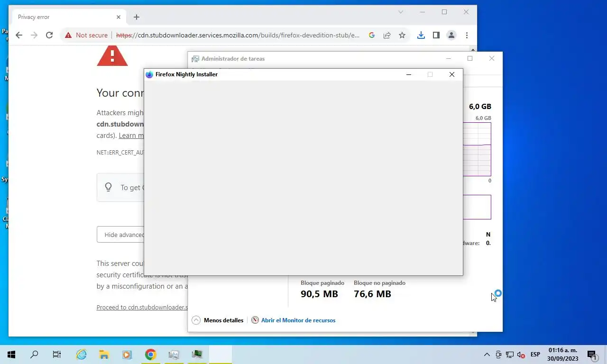Maximize the Administrador de tareas window
607x364 pixels.
pos(470,59)
